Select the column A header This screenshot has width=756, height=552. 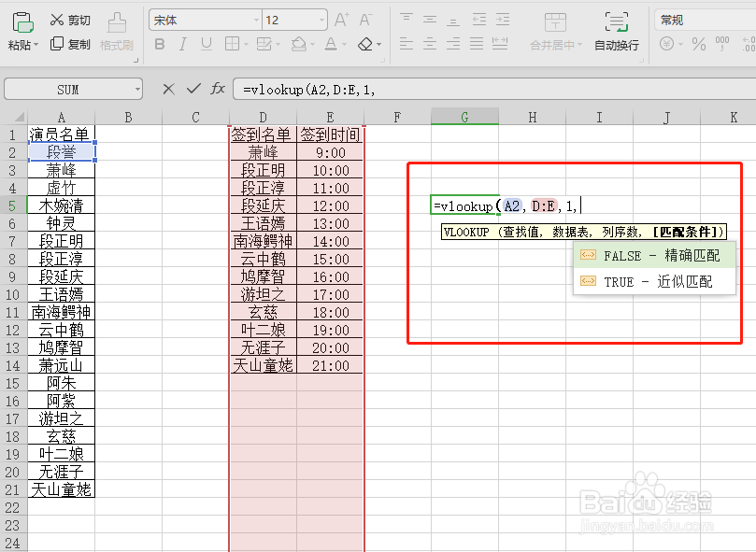point(62,117)
